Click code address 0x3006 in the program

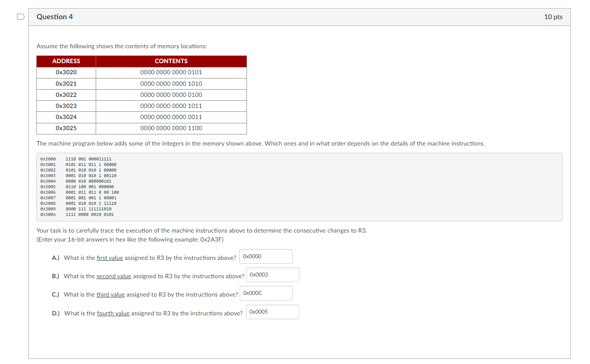48,192
